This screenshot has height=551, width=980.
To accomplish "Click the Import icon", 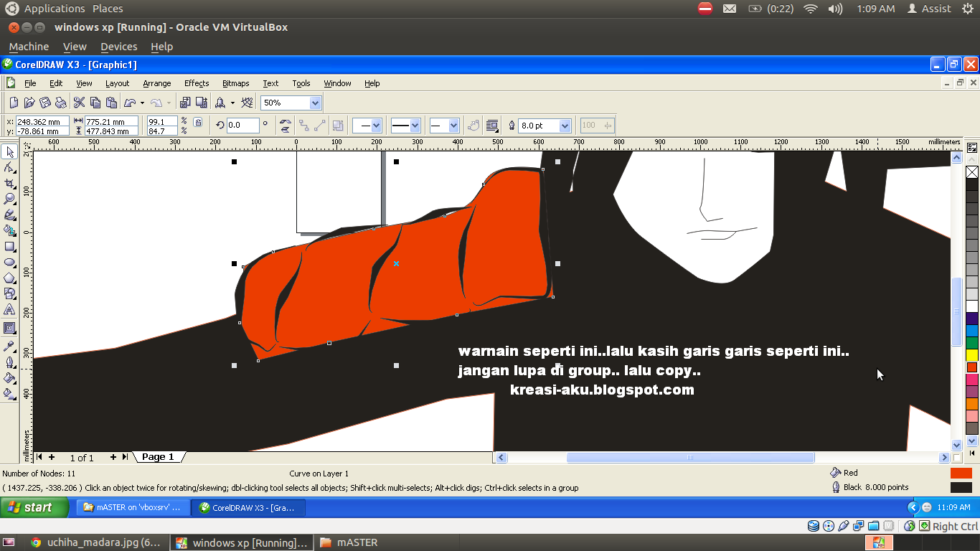I will pos(185,103).
